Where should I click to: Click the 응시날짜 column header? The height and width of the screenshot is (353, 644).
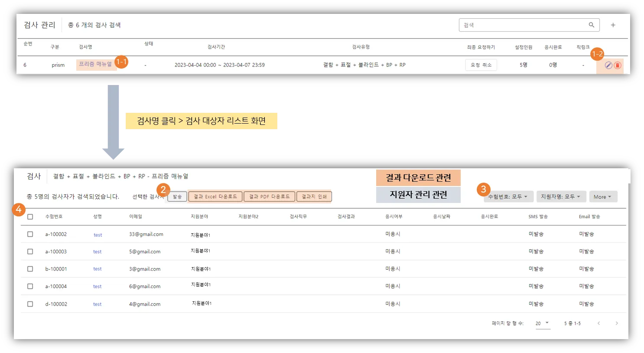pyautogui.click(x=442, y=217)
